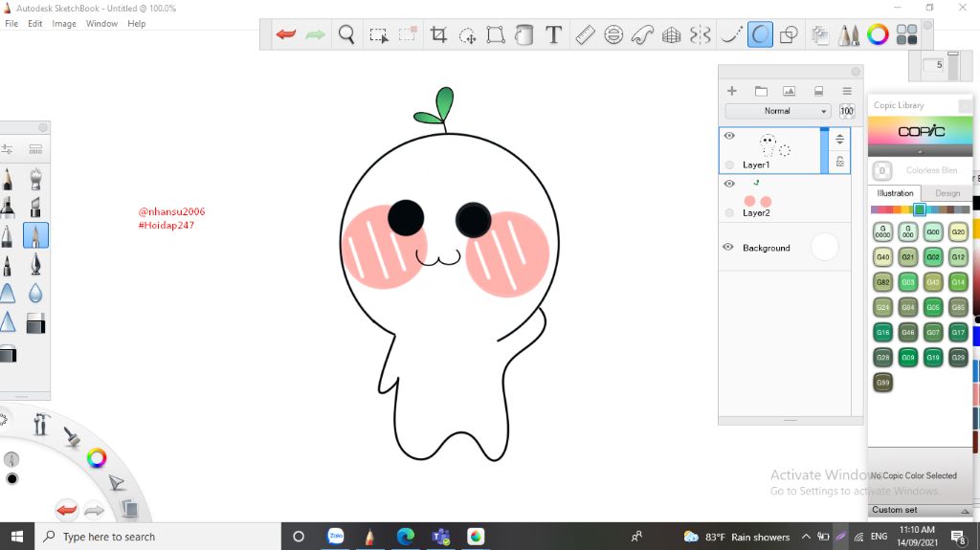Select the hard eraser brush

(x=35, y=323)
